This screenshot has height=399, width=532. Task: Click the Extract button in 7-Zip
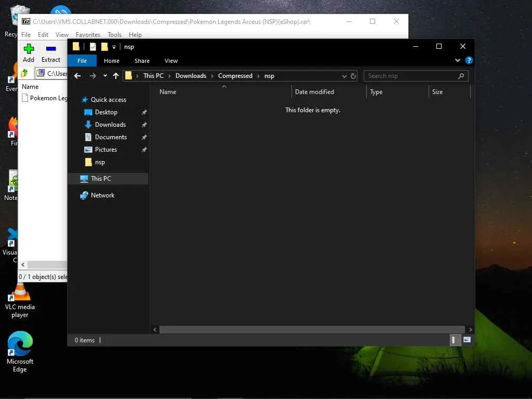(x=51, y=53)
